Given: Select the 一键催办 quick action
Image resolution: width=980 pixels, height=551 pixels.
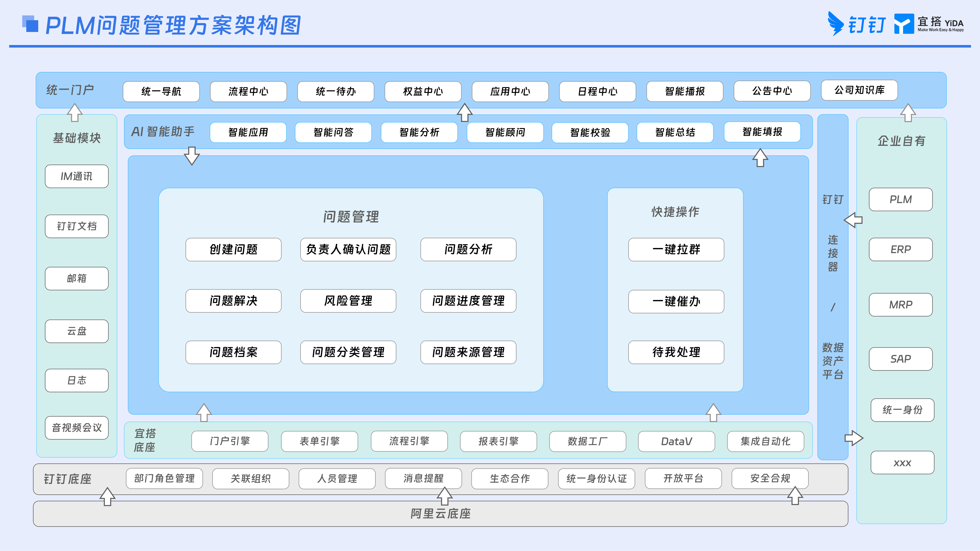Looking at the screenshot, I should [676, 302].
